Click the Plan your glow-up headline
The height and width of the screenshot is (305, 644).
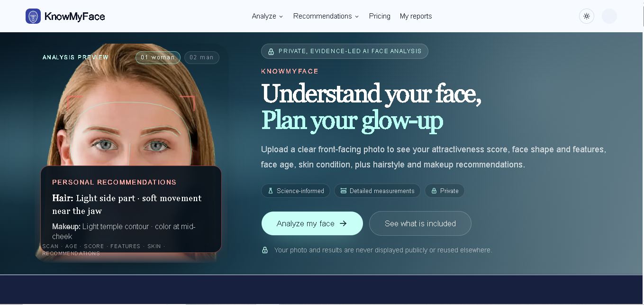click(352, 120)
